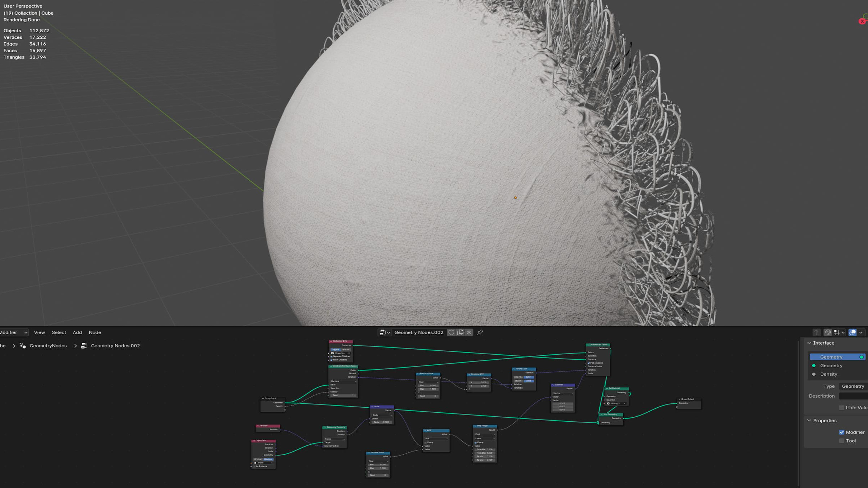Clear the material in Set Material node
Viewport: 868px width, 488px height.
(625, 403)
